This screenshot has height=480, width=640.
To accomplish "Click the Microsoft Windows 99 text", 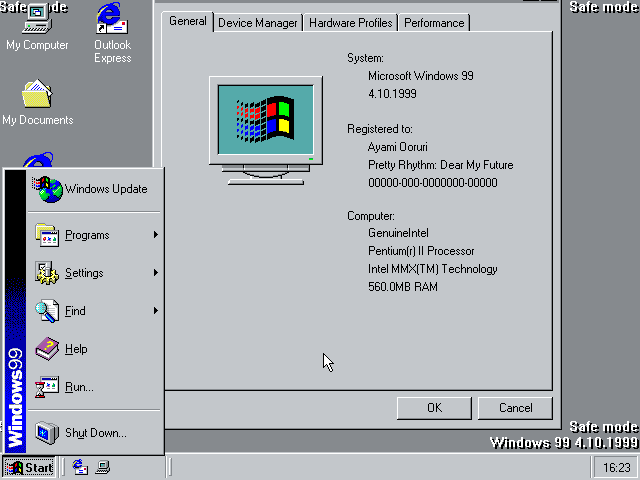I will coord(421,76).
